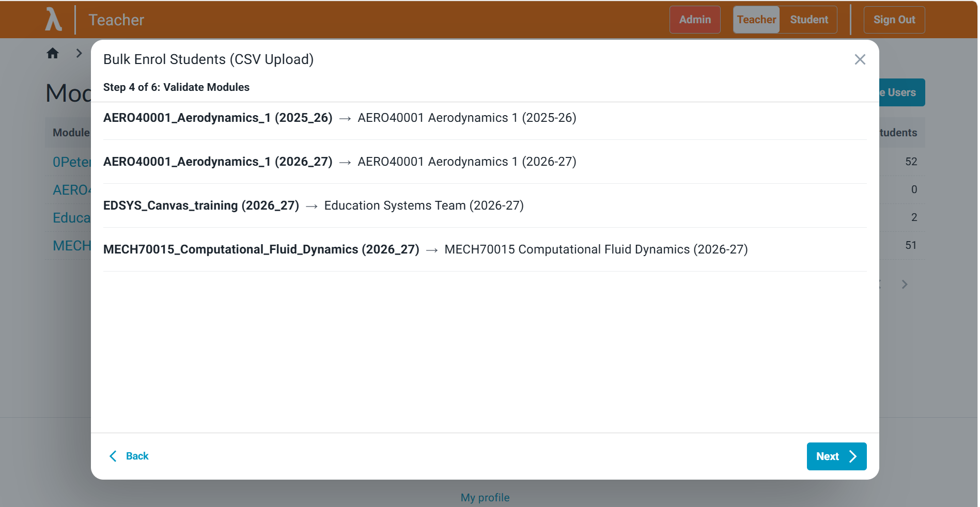980x507 pixels.
Task: Select the Teacher role toggle
Action: (756, 20)
